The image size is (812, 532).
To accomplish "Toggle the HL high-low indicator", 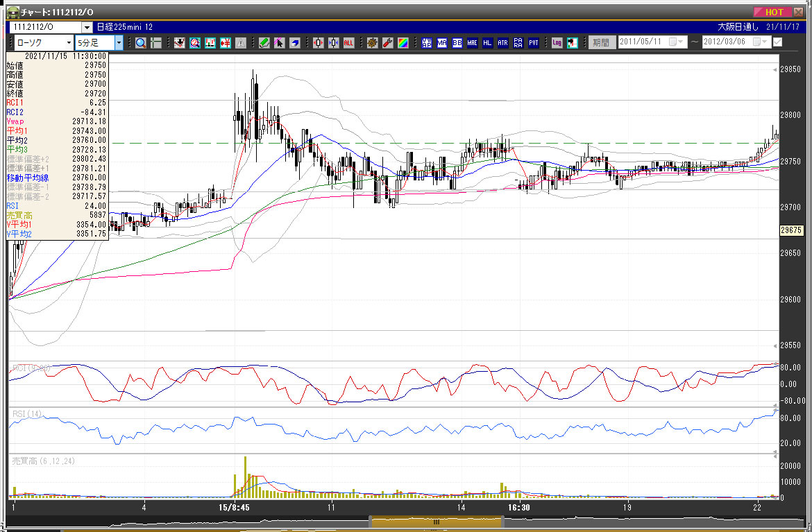I will point(487,43).
